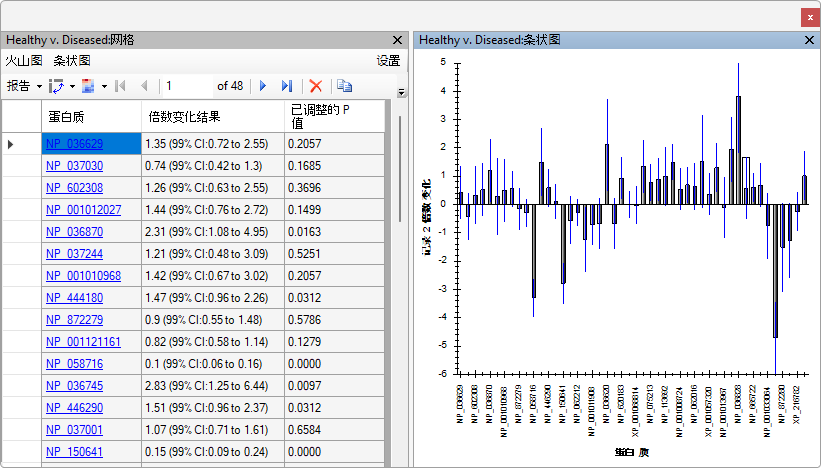Open the toolbar overflow options arrow

pos(402,92)
